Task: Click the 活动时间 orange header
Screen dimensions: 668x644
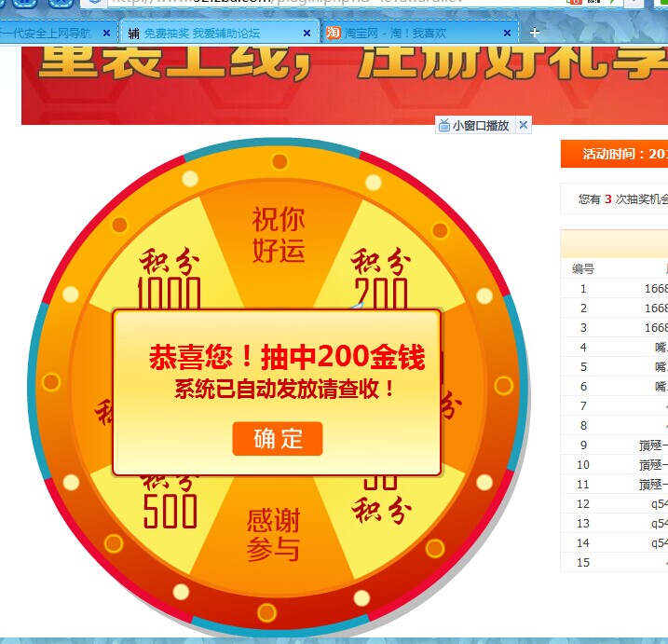Action: [614, 154]
